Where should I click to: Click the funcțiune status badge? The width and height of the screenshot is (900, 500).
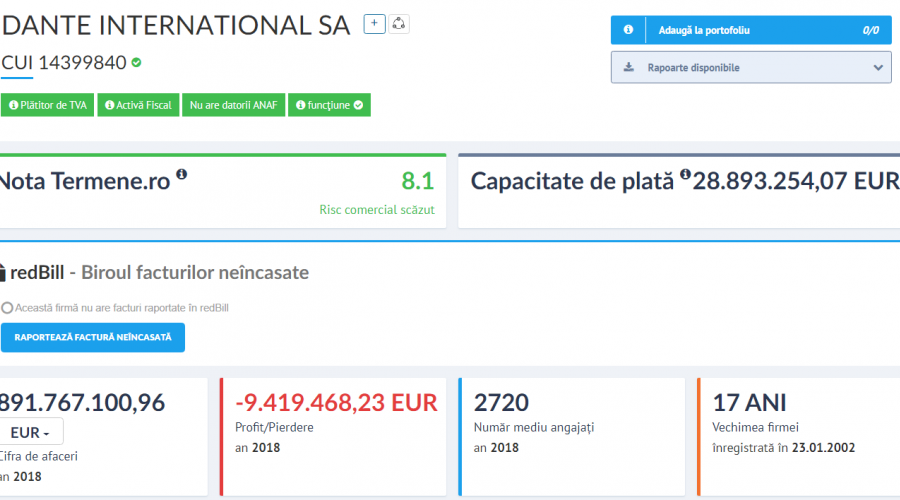click(x=329, y=105)
